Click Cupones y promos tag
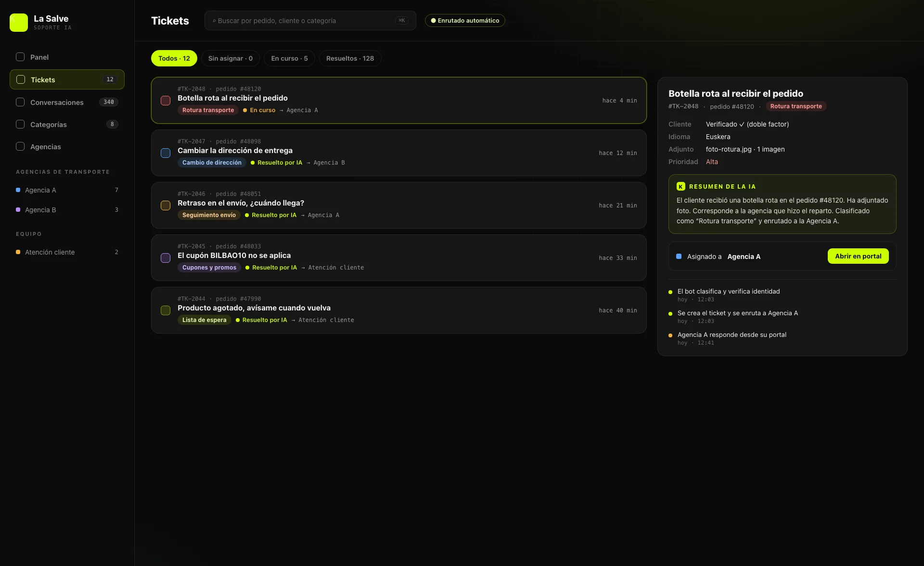 (x=209, y=268)
